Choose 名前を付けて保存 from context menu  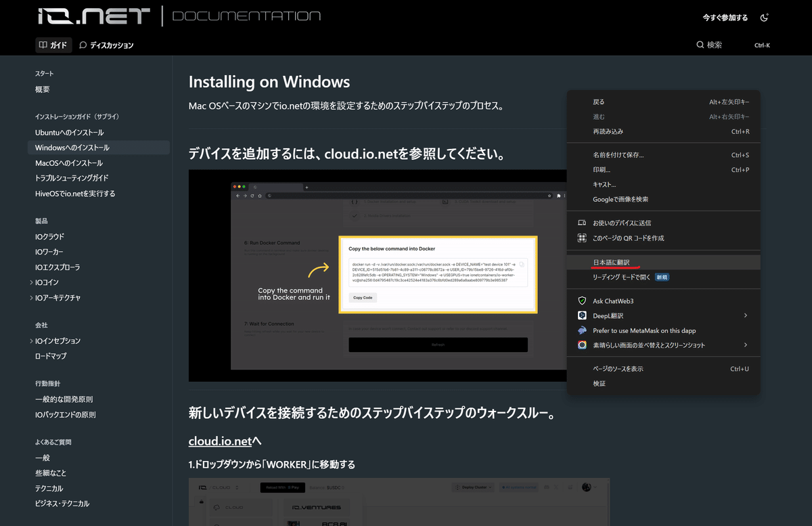pos(663,155)
